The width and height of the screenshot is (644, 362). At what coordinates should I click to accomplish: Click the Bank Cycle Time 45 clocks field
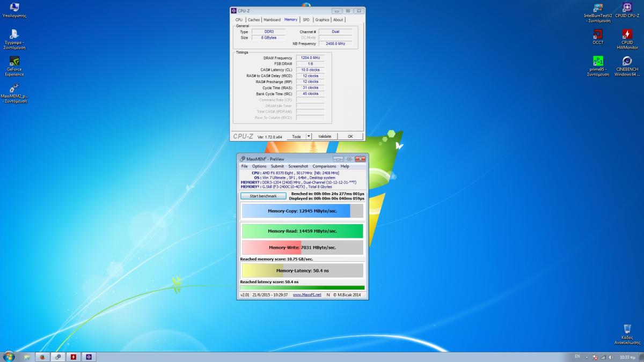(x=310, y=93)
